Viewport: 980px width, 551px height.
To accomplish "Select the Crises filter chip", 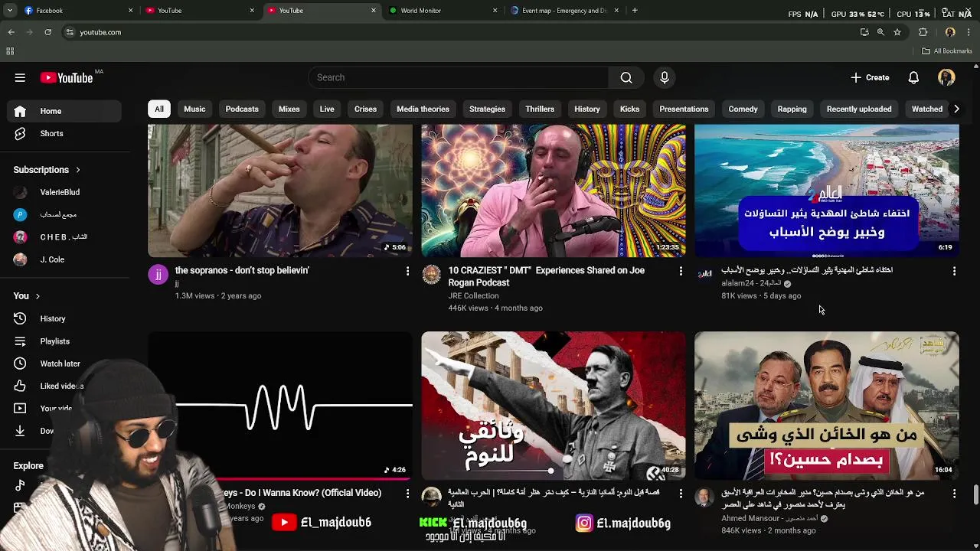I will (365, 109).
